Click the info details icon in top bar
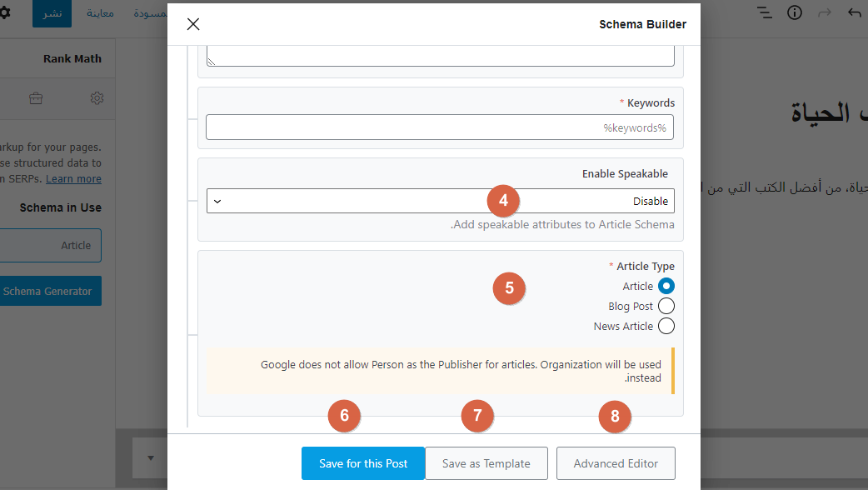The width and height of the screenshot is (868, 490). pyautogui.click(x=795, y=13)
